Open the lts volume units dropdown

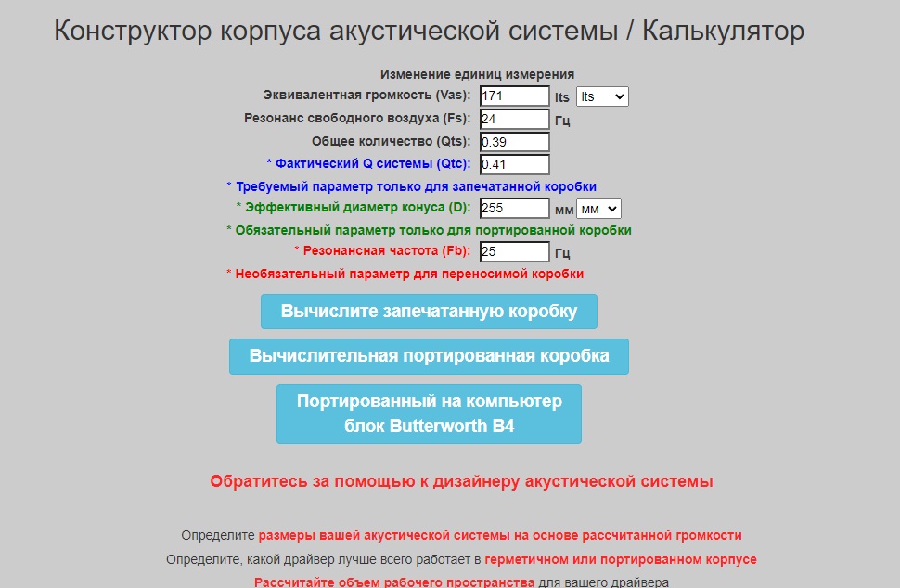[x=602, y=96]
